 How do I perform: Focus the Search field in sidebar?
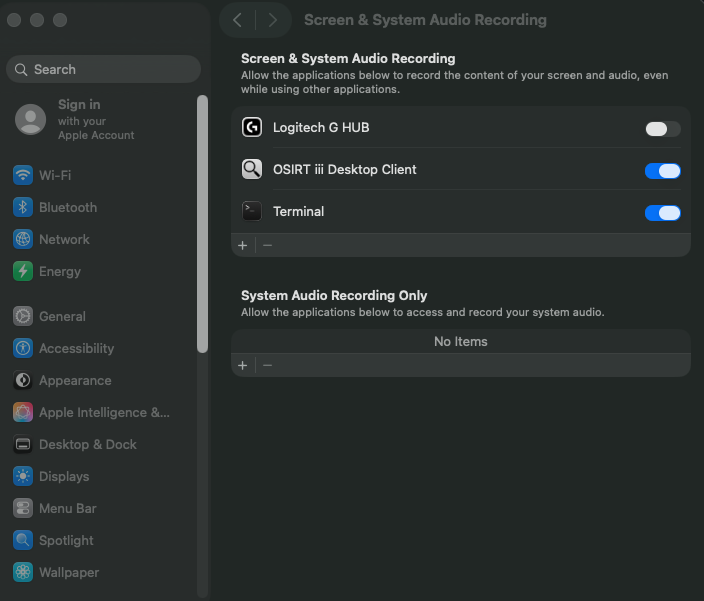coord(110,69)
